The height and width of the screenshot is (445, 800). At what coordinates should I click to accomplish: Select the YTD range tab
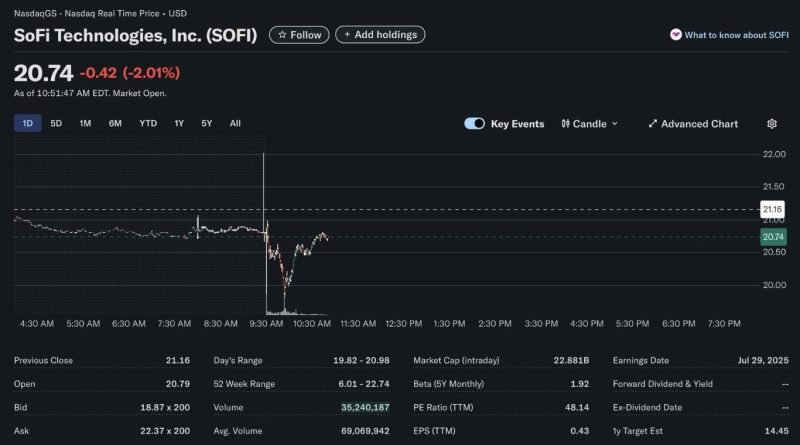tap(148, 123)
